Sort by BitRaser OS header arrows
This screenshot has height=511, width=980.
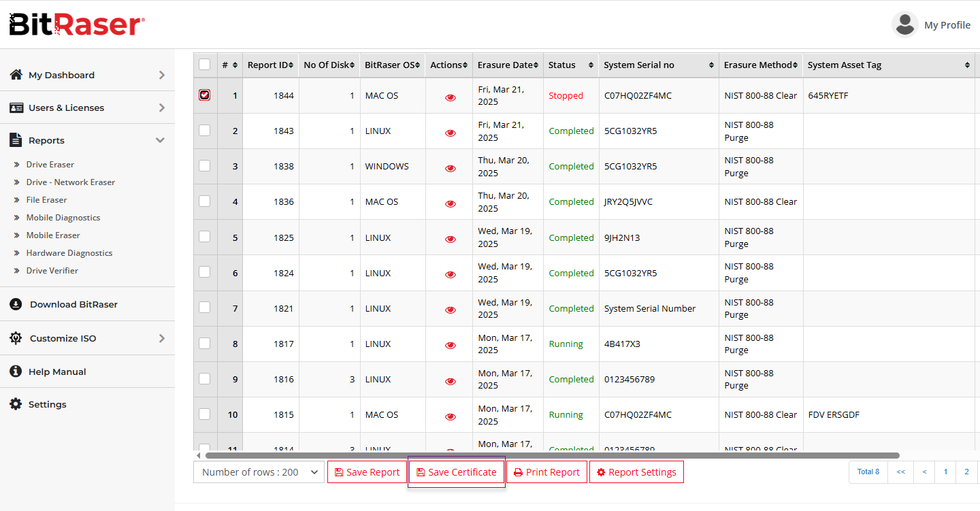click(x=418, y=65)
